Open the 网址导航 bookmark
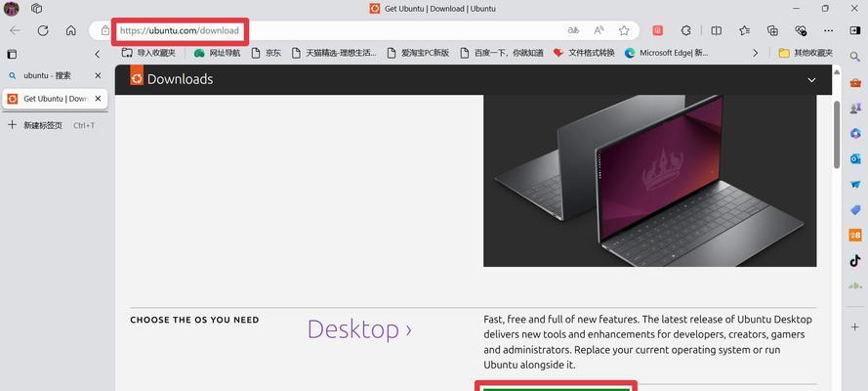868x391 pixels. pos(217,53)
